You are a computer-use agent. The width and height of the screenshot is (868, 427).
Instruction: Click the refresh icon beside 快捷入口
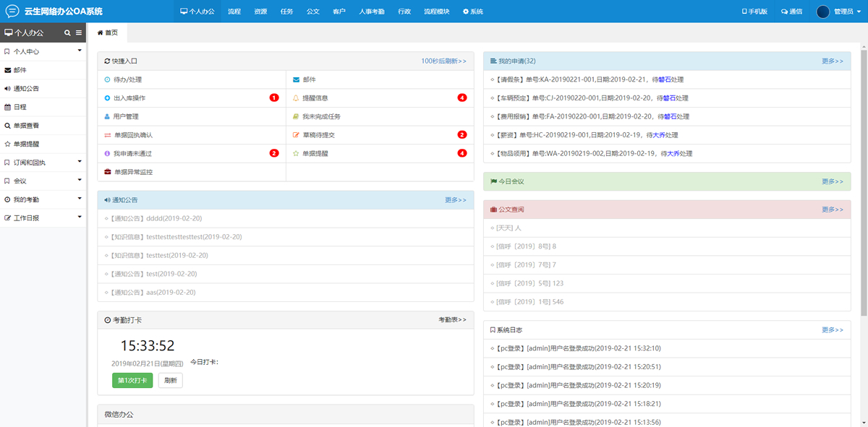[107, 61]
